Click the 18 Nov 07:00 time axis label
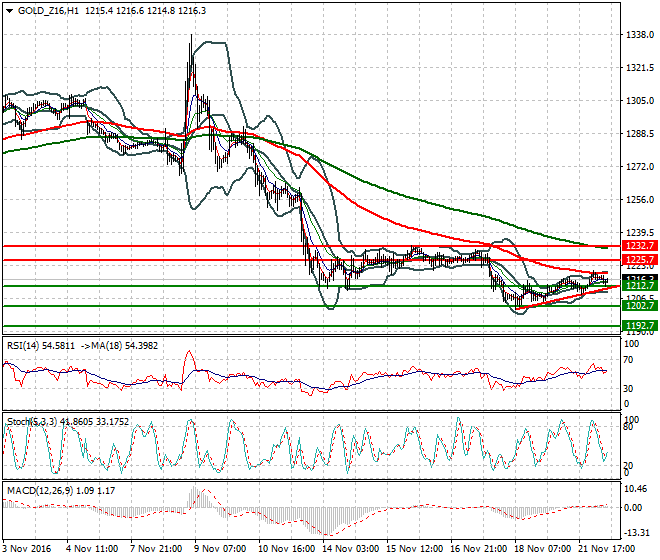 (543, 549)
